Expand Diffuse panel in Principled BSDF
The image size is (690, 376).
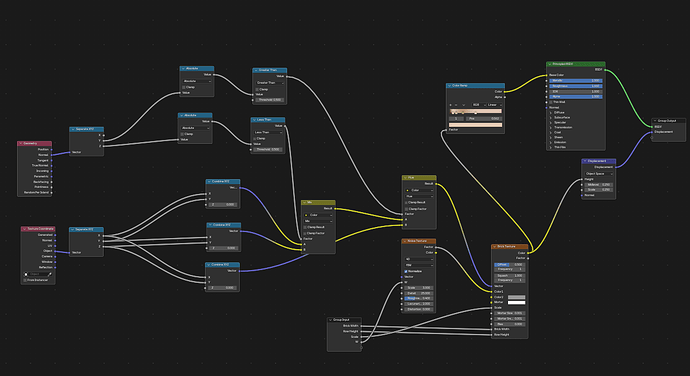[551, 113]
